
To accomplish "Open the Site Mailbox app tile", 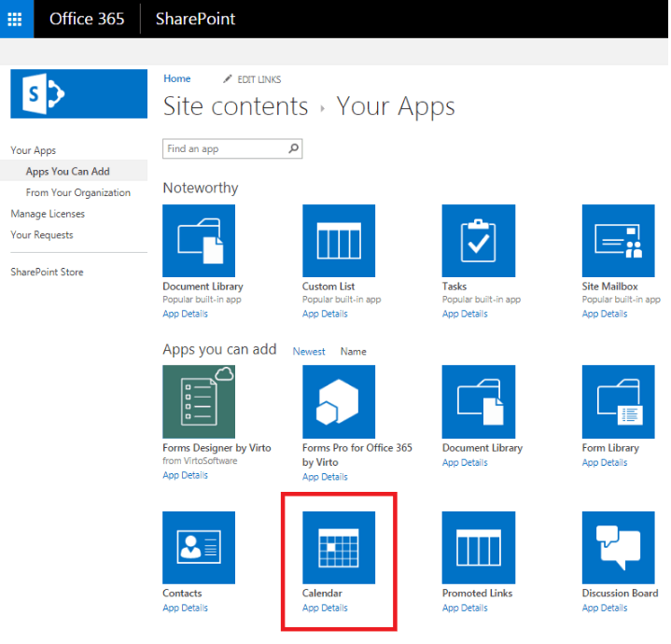I will coord(619,241).
